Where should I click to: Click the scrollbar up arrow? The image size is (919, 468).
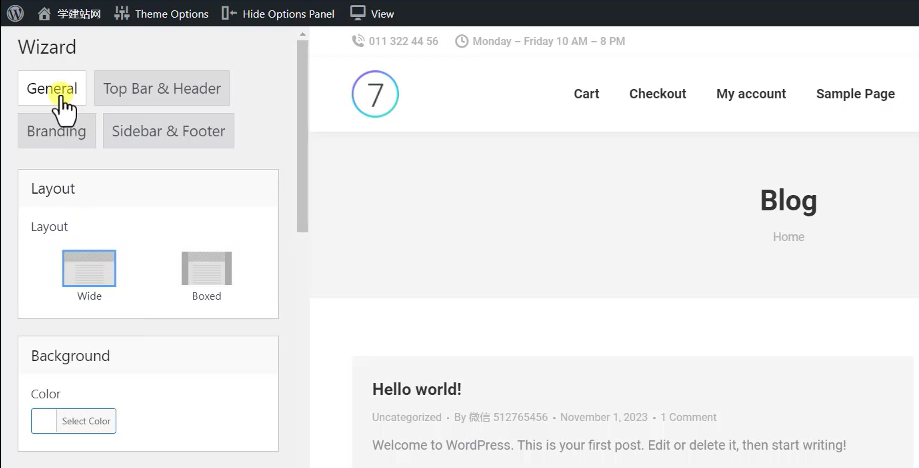pos(302,34)
